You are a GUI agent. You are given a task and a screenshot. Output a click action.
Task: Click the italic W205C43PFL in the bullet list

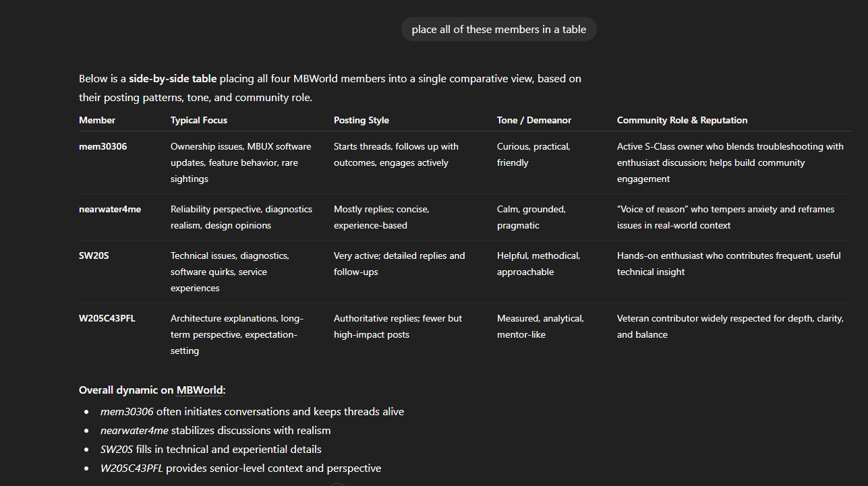click(132, 468)
